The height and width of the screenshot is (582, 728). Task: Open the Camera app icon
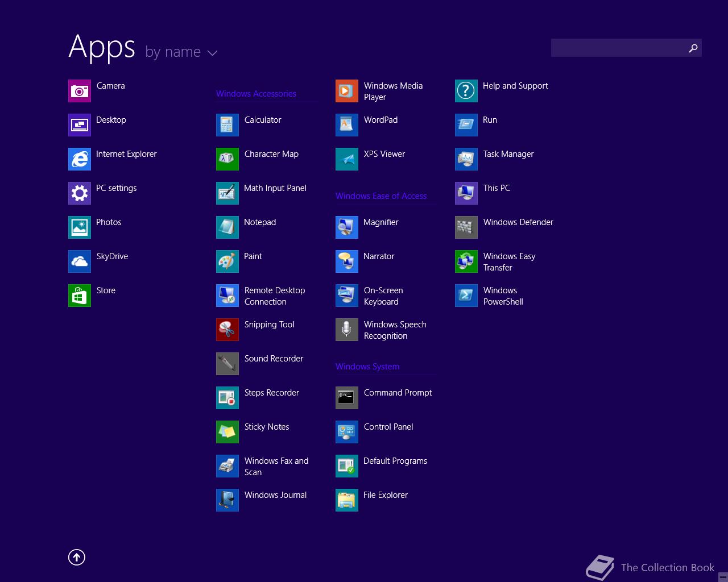tap(80, 91)
